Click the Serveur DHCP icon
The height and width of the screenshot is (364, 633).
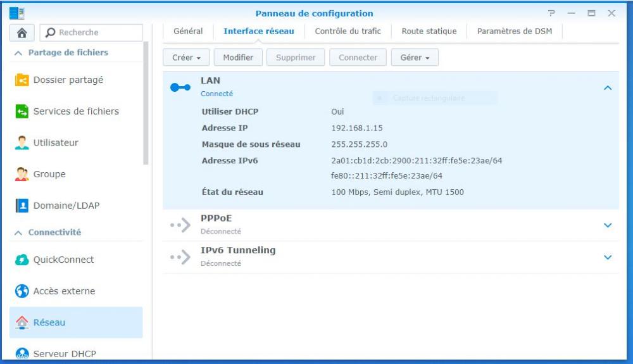click(x=22, y=353)
